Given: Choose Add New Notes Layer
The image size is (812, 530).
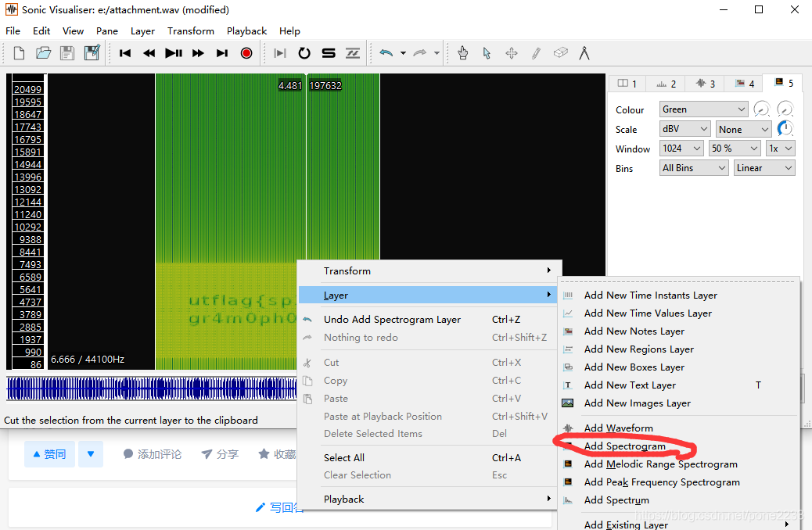Looking at the screenshot, I should 678,331.
